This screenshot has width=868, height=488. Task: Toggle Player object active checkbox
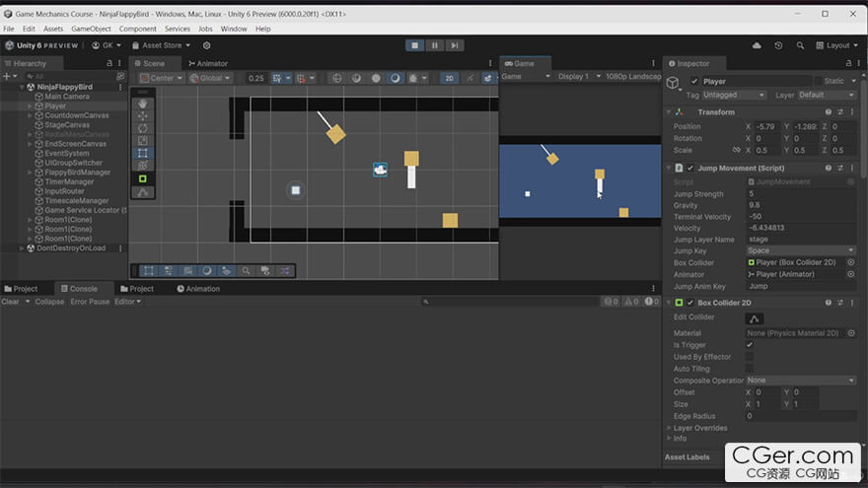point(694,81)
